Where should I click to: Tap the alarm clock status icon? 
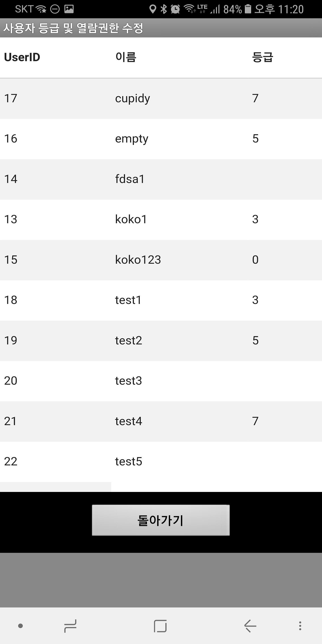point(175,9)
